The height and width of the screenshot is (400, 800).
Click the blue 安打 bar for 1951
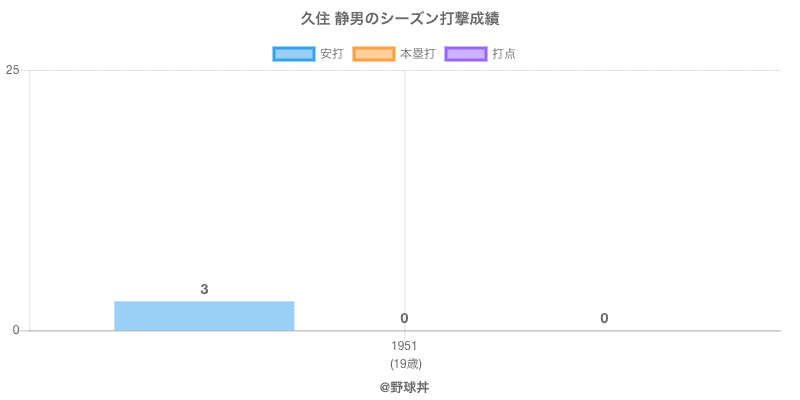pyautogui.click(x=204, y=316)
